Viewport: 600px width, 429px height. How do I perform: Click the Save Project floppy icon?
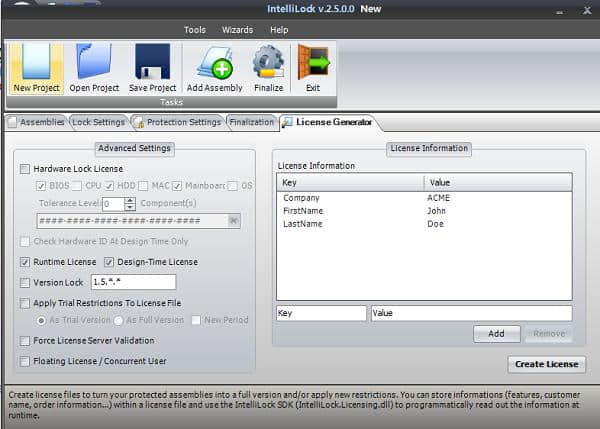click(x=152, y=61)
